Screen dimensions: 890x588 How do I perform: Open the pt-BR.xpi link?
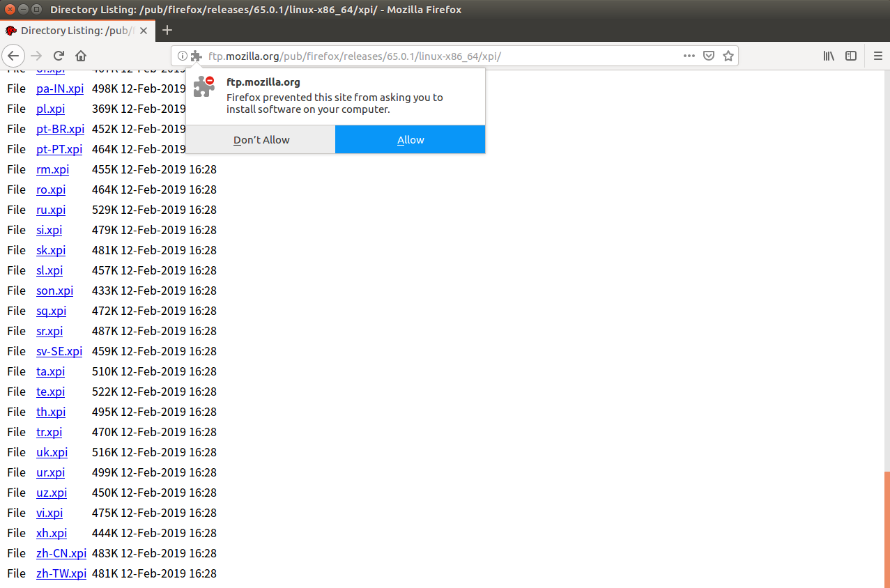61,129
